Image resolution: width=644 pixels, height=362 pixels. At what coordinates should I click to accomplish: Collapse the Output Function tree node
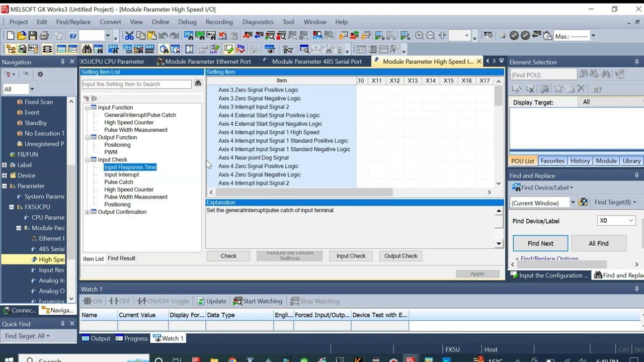[x=87, y=137]
